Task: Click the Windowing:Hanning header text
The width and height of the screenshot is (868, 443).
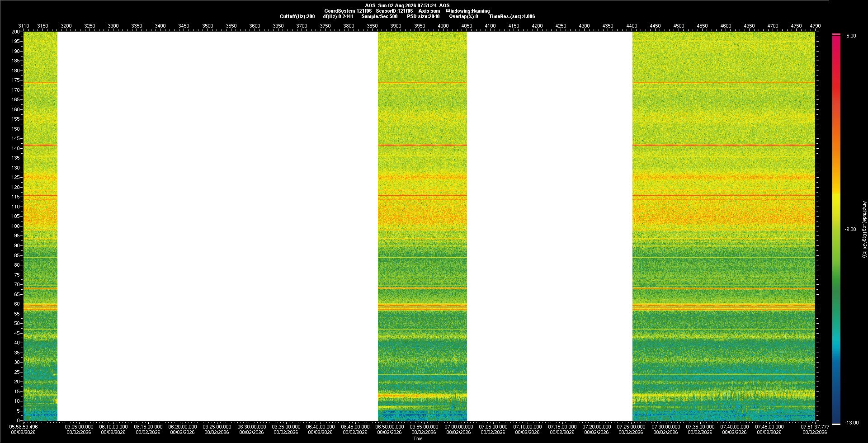Action: tap(467, 11)
